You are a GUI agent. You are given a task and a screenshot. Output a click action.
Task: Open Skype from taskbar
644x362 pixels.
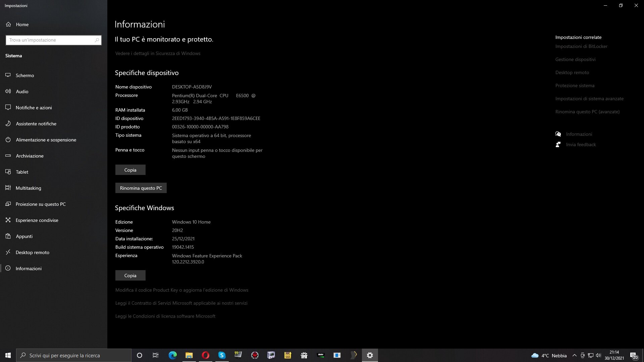click(222, 355)
